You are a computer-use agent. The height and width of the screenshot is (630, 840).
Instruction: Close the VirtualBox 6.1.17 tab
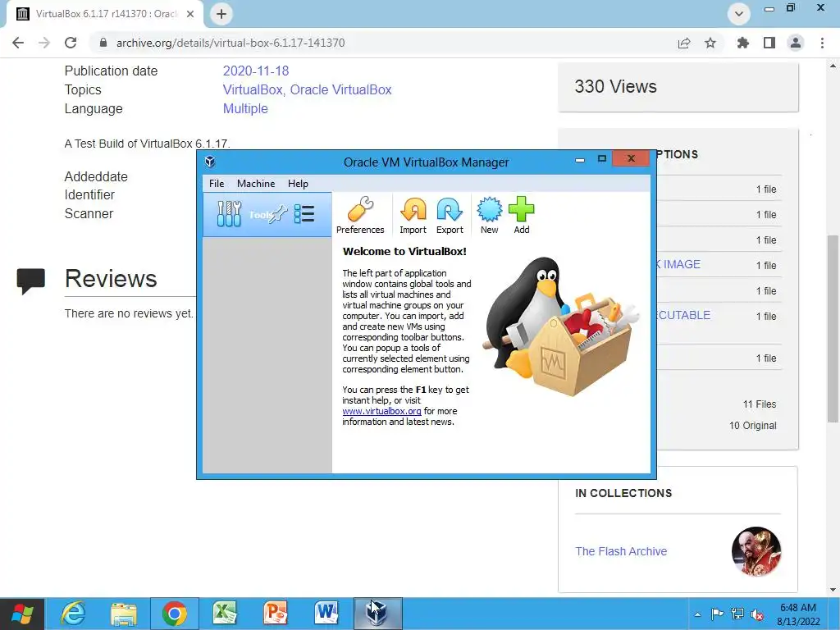click(x=190, y=14)
